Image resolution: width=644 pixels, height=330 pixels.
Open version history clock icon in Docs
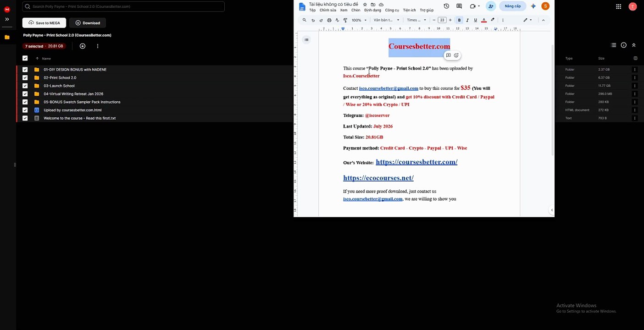446,6
